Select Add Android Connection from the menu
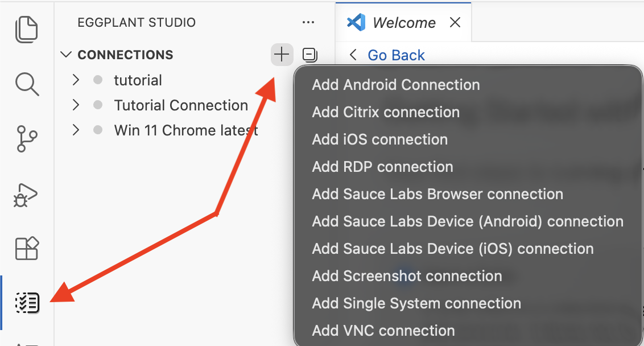This screenshot has width=644, height=346. [x=395, y=84]
